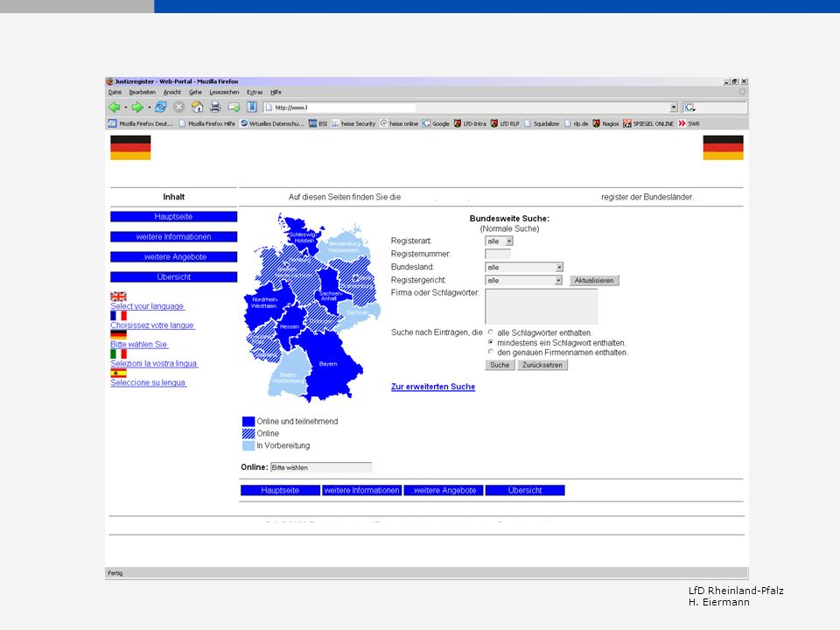The height and width of the screenshot is (630, 840).
Task: Open Virtuelles Datenschu... bookmark
Action: (272, 123)
